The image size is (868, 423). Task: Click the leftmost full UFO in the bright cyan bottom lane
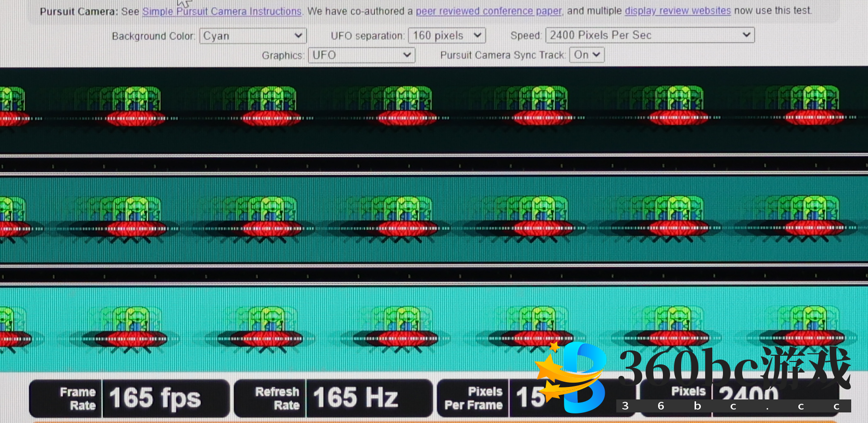pyautogui.click(x=136, y=328)
